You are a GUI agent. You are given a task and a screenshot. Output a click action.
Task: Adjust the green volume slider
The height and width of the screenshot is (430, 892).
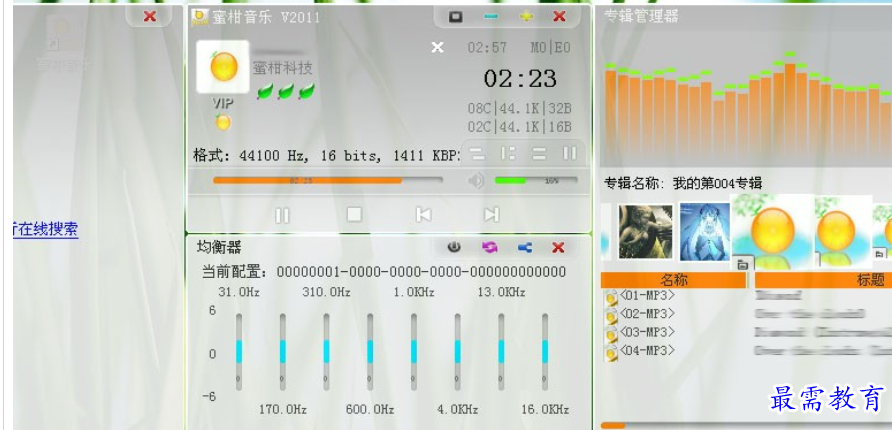click(x=536, y=180)
